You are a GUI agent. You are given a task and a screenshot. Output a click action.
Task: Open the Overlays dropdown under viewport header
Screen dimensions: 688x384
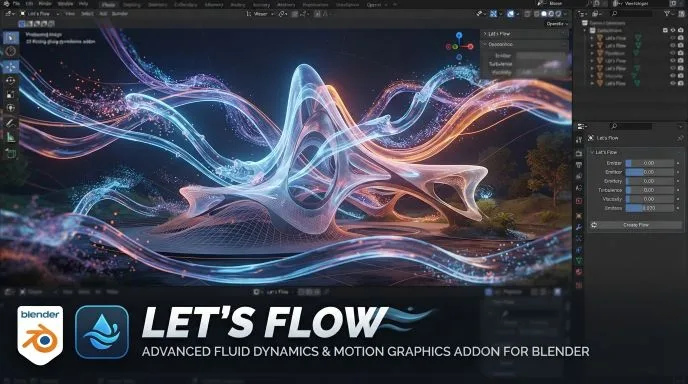(557, 24)
